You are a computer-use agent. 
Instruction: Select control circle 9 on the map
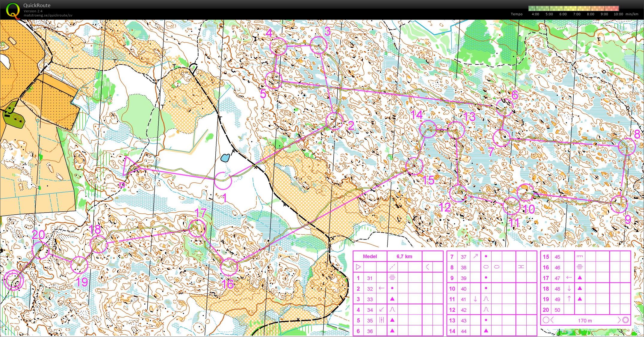pos(619,204)
